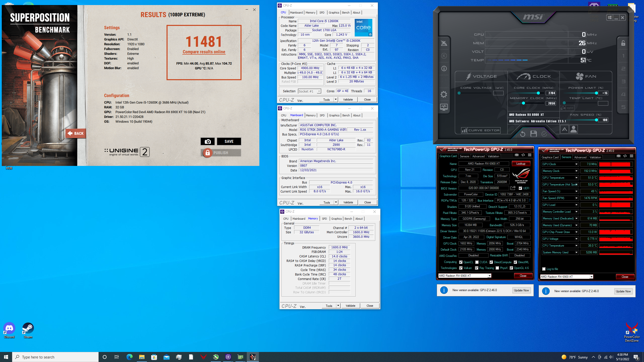Image resolution: width=644 pixels, height=362 pixels.
Task: Click Afterburner Memory Clock slider handle
Action: 524,103
